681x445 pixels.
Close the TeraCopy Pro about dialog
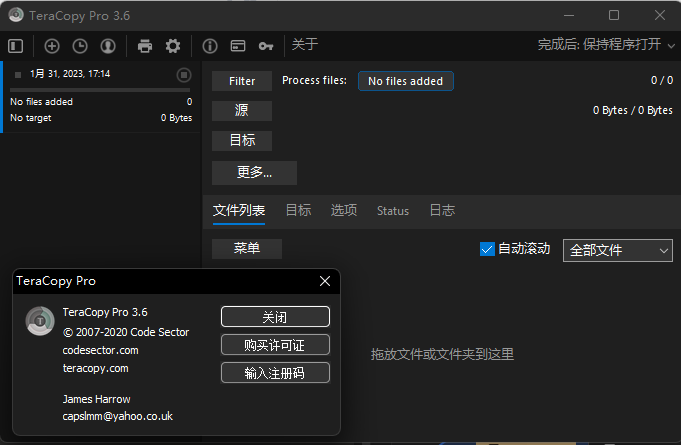[x=325, y=281]
